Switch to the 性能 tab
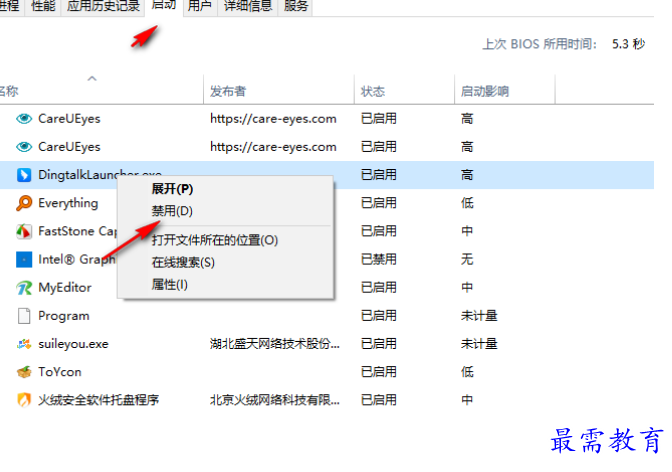 43,6
